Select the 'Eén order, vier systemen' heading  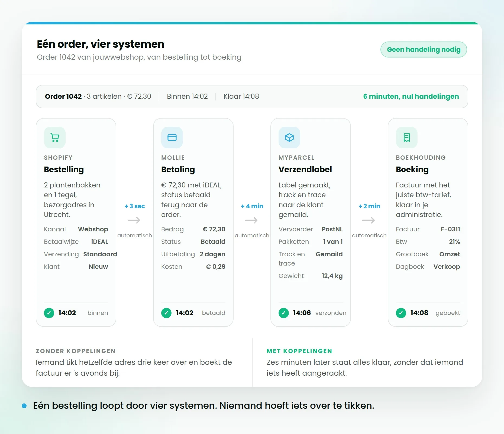(101, 44)
